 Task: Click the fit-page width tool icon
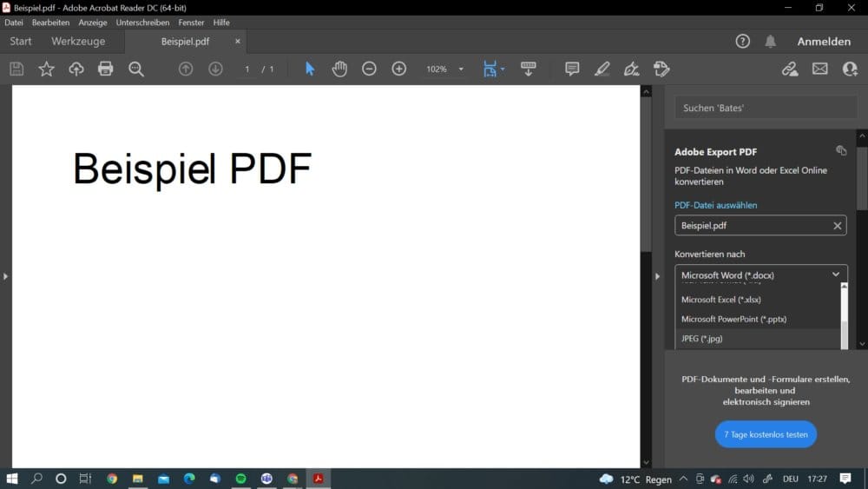click(490, 69)
